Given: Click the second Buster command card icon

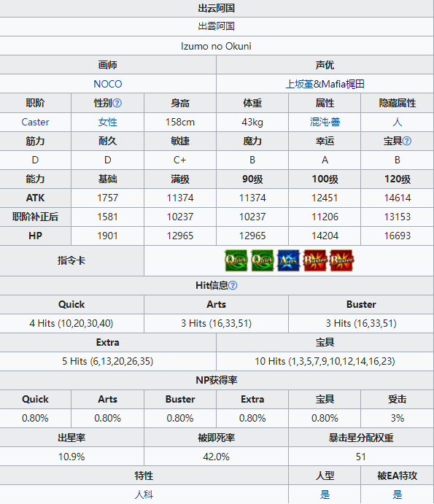Looking at the screenshot, I should pyautogui.click(x=341, y=260).
